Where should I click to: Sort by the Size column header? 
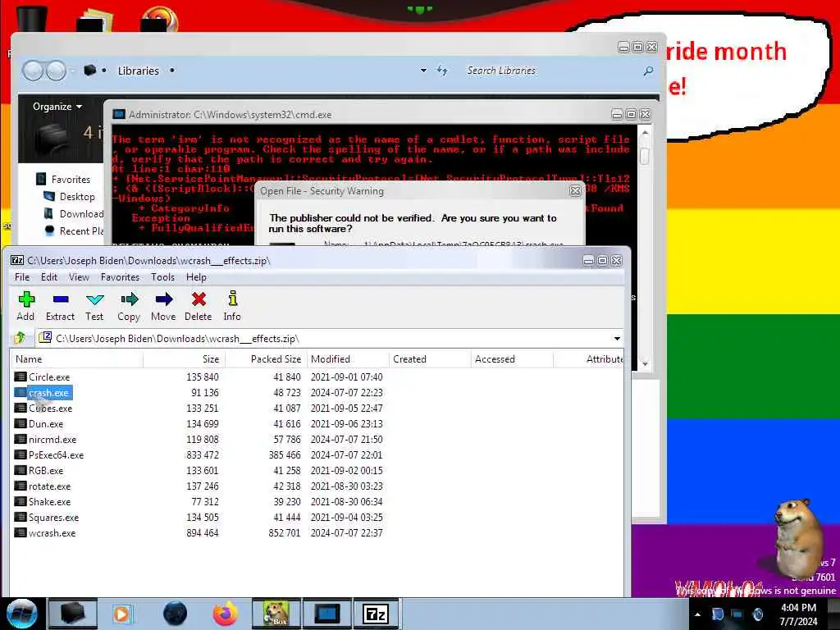(185, 359)
